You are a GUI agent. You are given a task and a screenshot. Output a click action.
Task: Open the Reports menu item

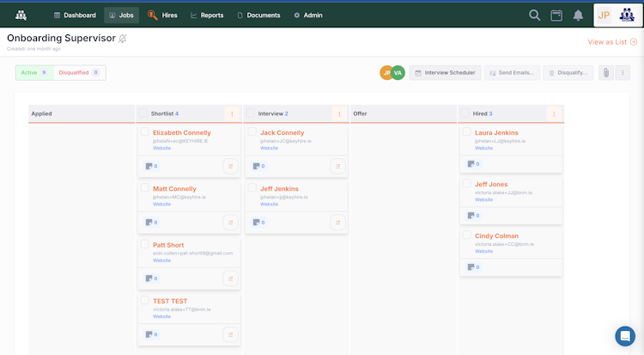(207, 15)
